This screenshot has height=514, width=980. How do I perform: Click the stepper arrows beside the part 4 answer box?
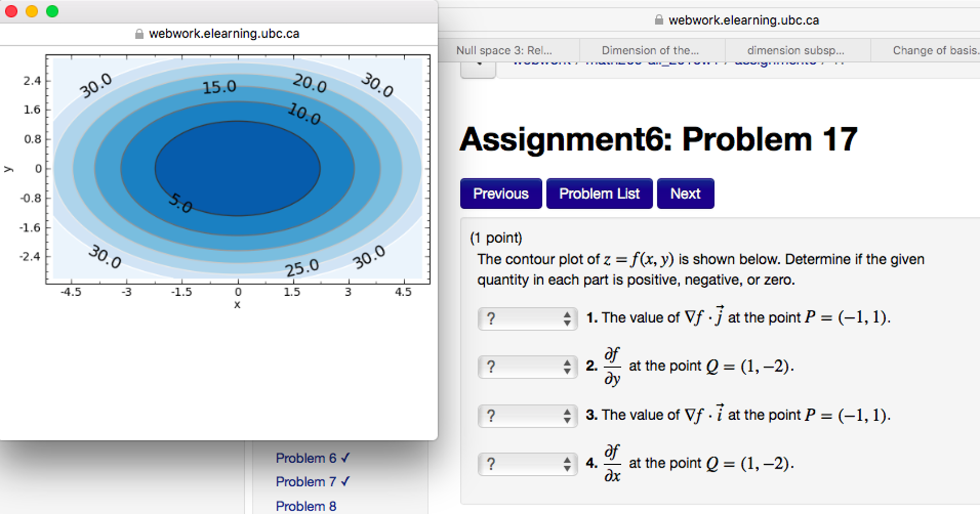[x=567, y=463]
